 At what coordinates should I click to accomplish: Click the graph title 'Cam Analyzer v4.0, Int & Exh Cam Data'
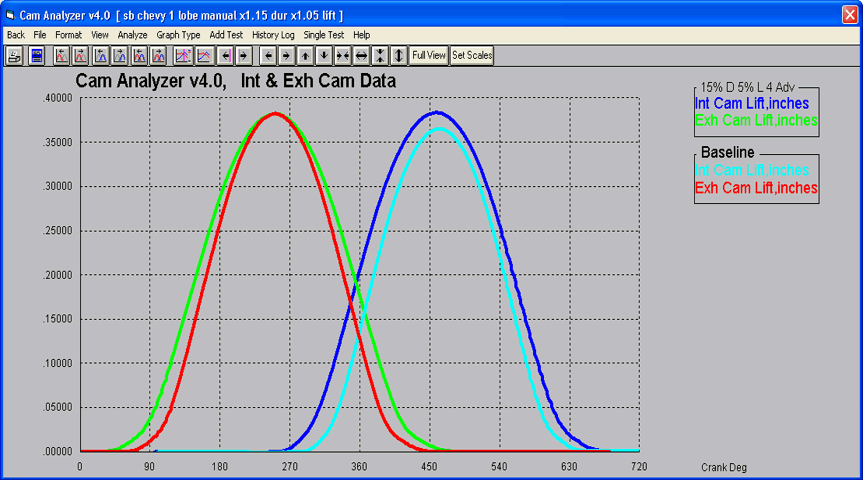[x=236, y=81]
